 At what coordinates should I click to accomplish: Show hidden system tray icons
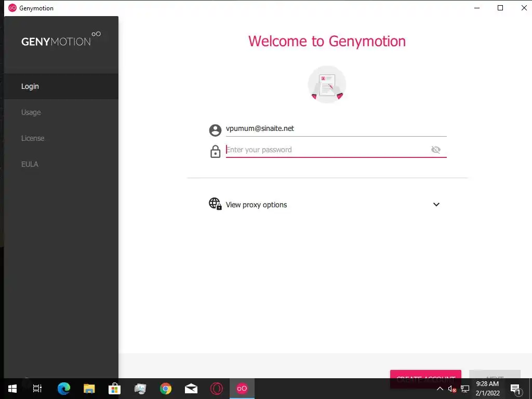pos(440,389)
